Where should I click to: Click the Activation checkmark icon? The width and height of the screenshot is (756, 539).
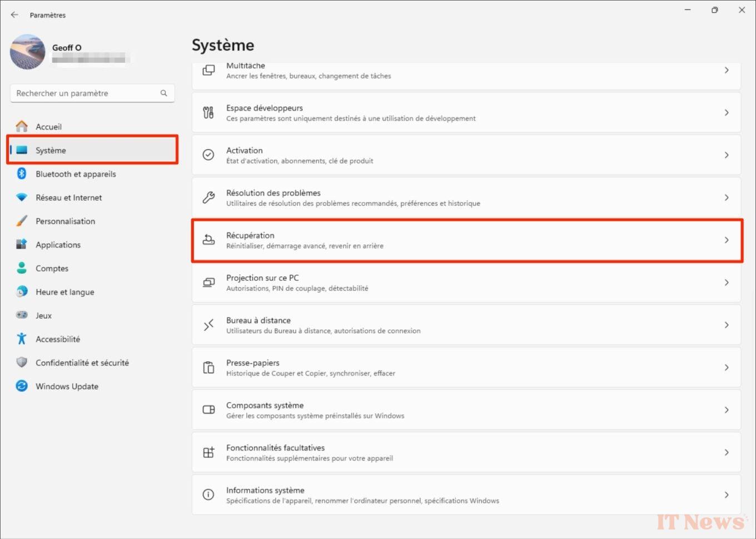[x=208, y=155]
